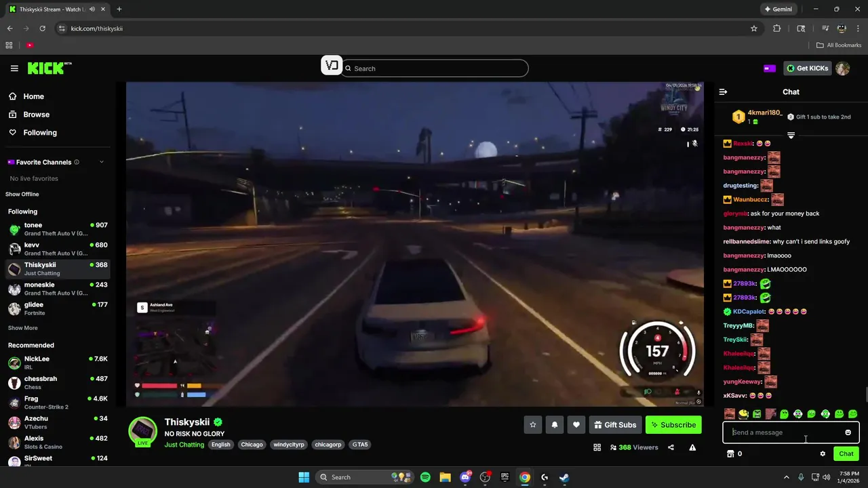Click the Get KICKs button
This screenshot has width=868, height=488.
(807, 68)
